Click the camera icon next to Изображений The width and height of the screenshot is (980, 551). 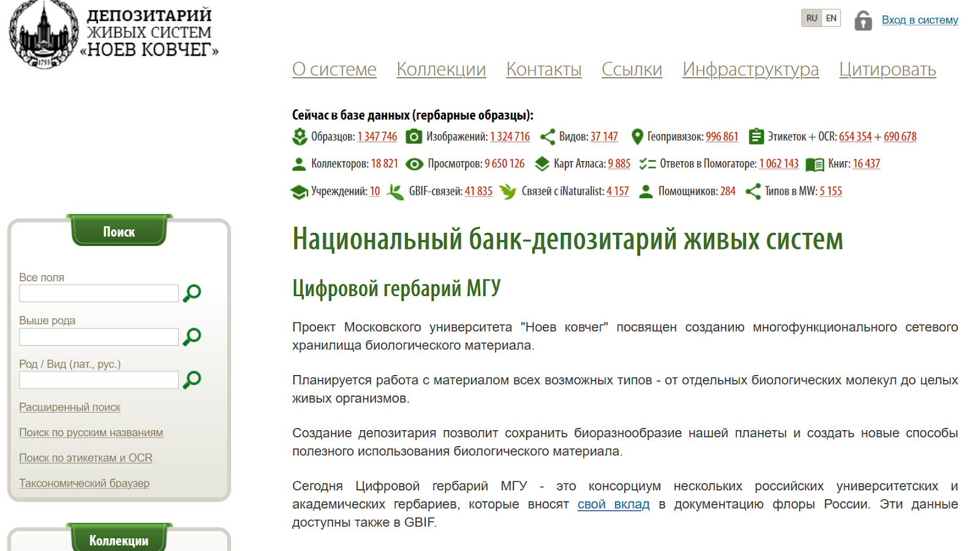pos(414,137)
